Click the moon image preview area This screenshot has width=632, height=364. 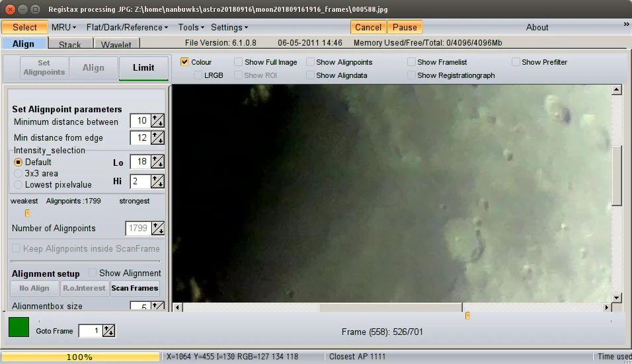[392, 194]
